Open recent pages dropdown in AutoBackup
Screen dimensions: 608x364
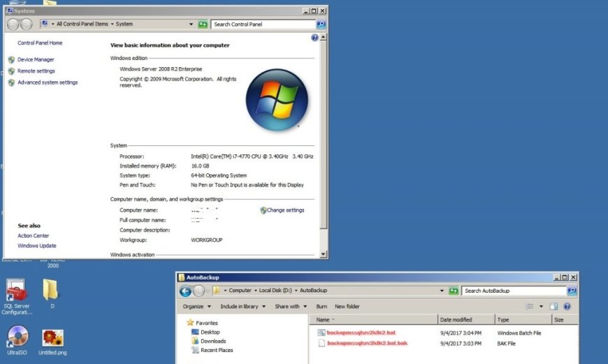tap(208, 291)
